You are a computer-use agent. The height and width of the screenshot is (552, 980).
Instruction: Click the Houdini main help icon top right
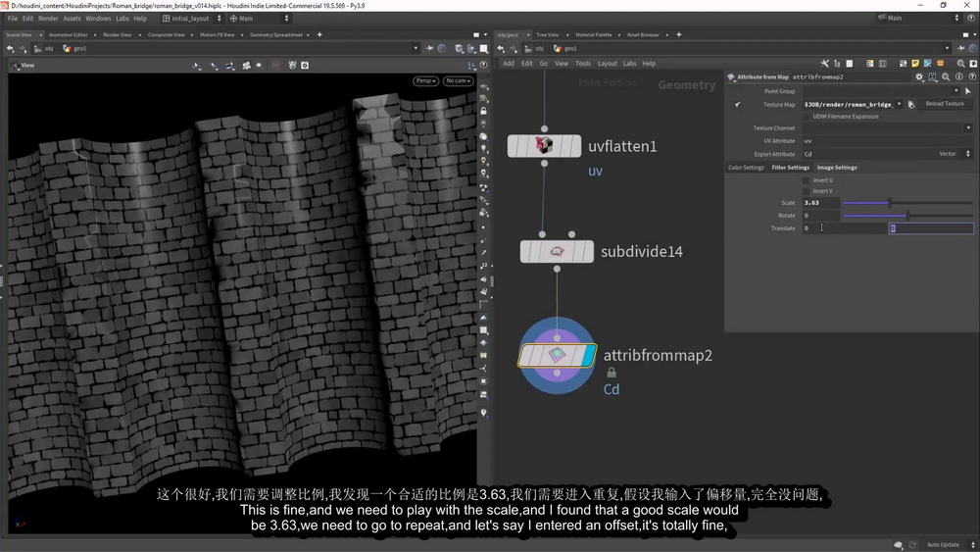point(971,18)
